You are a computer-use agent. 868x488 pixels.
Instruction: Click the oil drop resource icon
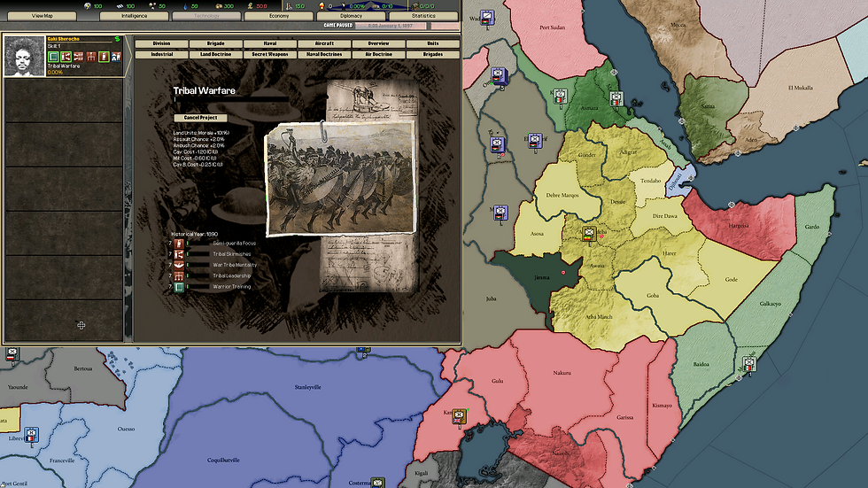(x=185, y=6)
